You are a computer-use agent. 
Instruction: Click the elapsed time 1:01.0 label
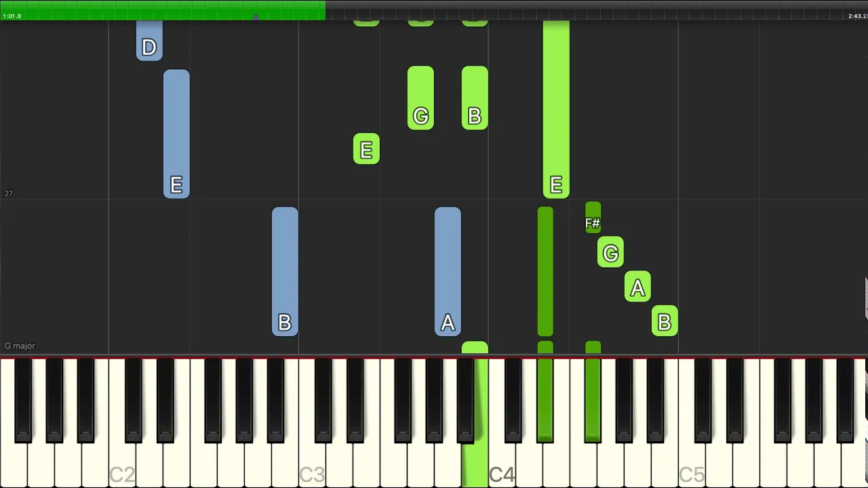[x=12, y=16]
